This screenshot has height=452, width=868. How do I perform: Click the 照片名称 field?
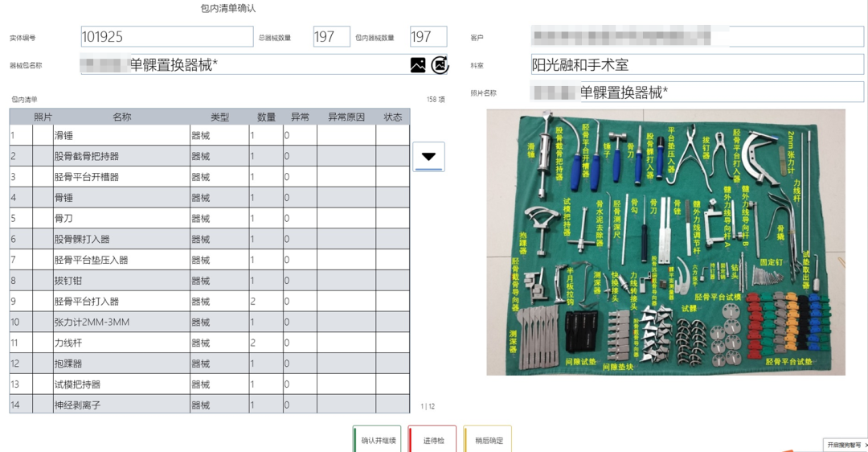697,92
